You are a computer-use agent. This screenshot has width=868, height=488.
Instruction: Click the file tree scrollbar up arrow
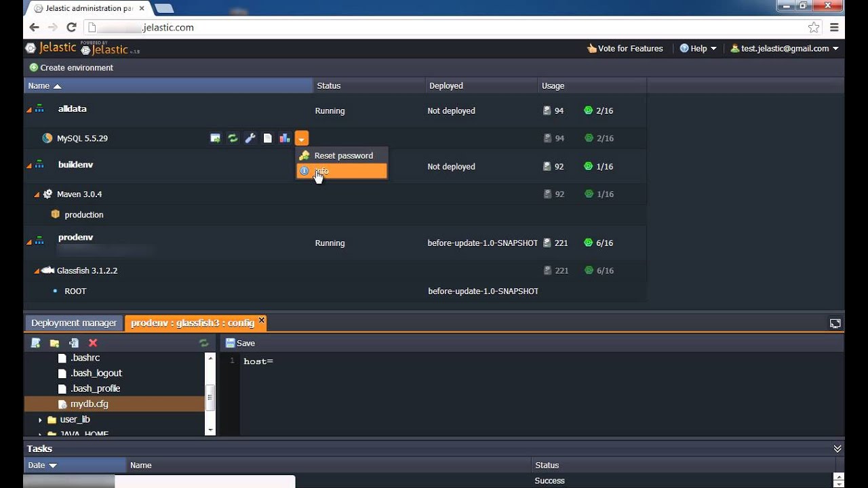pos(210,358)
